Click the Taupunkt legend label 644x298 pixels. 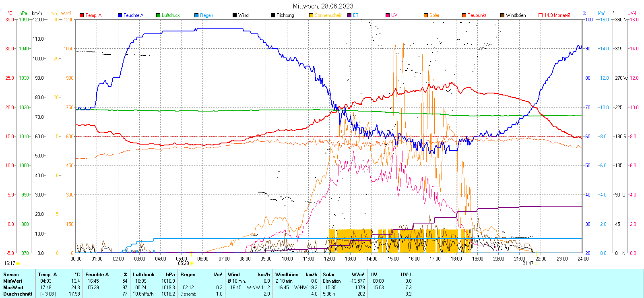pyautogui.click(x=477, y=15)
